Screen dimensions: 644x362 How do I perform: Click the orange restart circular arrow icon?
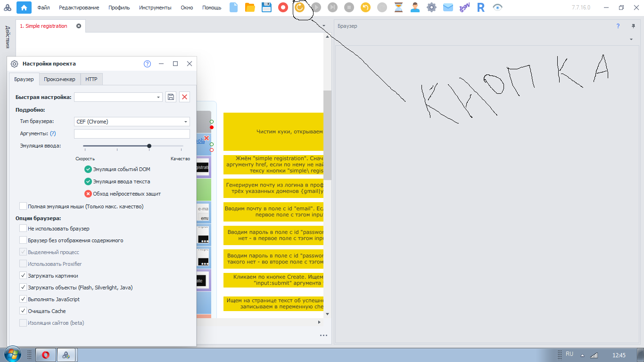300,7
